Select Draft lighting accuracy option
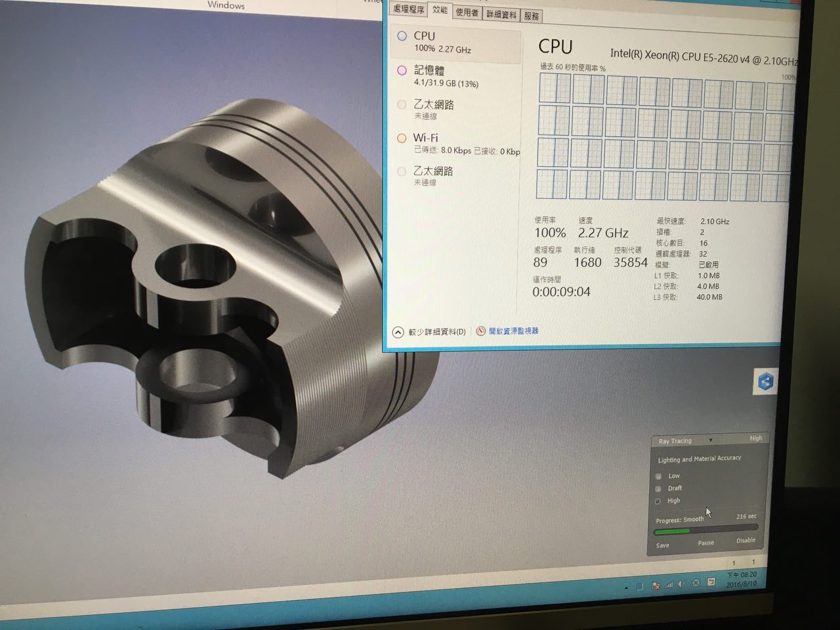This screenshot has height=630, width=840. pos(658,489)
